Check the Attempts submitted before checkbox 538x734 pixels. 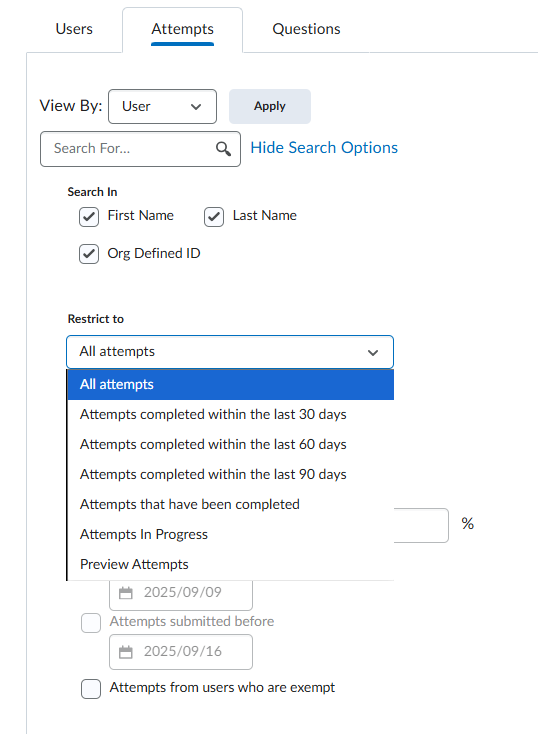click(91, 623)
